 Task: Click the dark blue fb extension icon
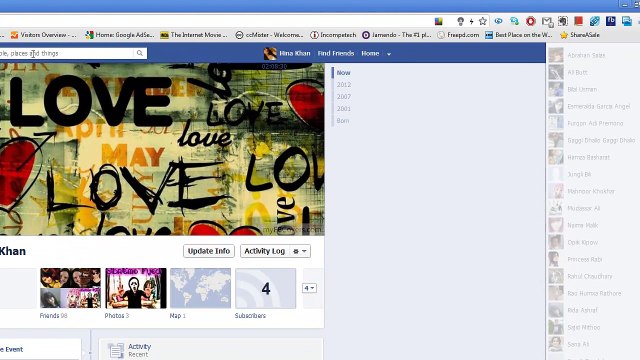pos(611,21)
